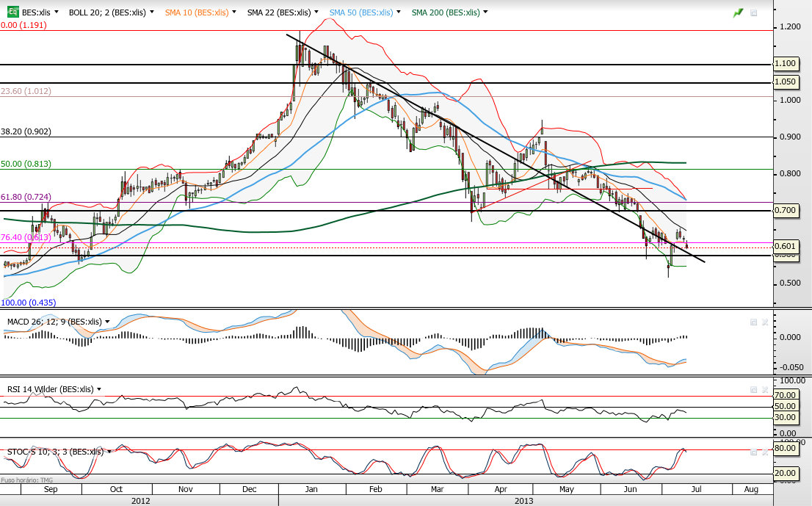Click the Feb label on the time axis

click(375, 489)
